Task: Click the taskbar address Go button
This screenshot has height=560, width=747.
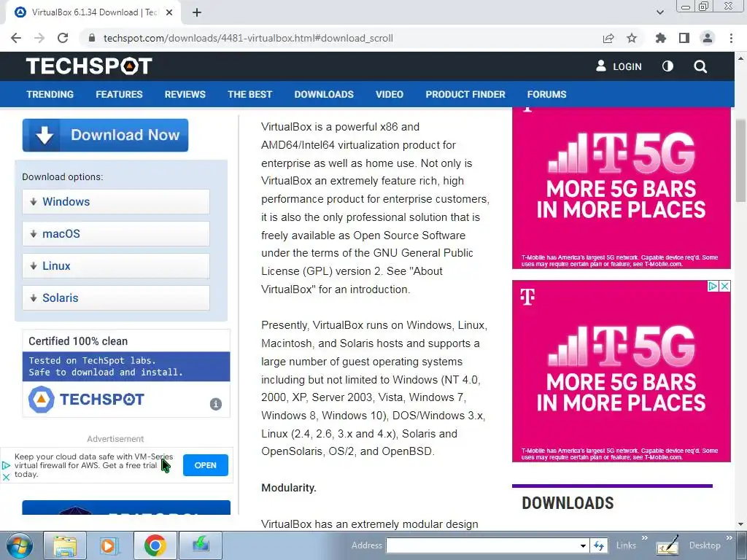Action: click(x=599, y=545)
